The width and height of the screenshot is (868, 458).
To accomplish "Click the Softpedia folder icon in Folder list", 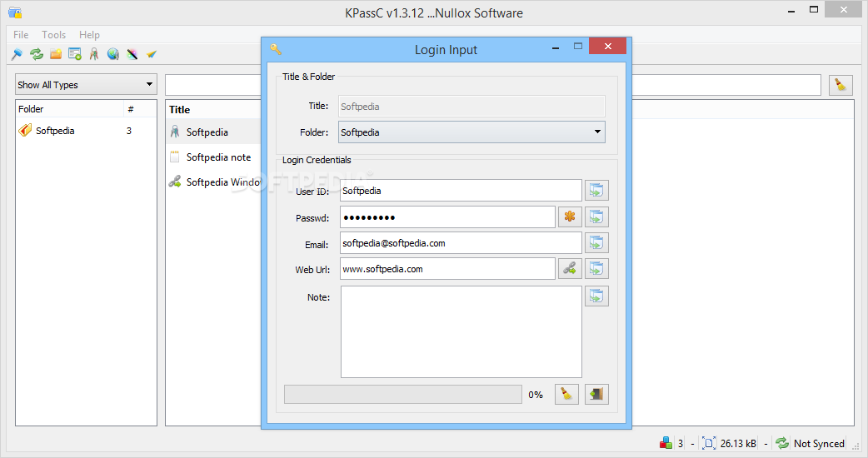I will click(x=25, y=131).
